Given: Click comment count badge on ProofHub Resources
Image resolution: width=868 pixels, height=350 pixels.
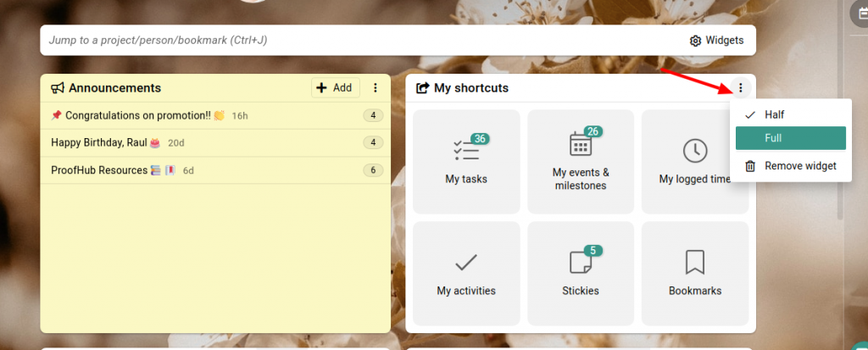Looking at the screenshot, I should (x=373, y=170).
